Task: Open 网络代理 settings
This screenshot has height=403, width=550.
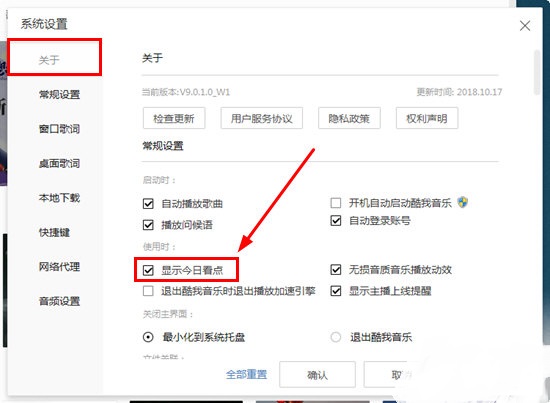Action: pyautogui.click(x=59, y=267)
